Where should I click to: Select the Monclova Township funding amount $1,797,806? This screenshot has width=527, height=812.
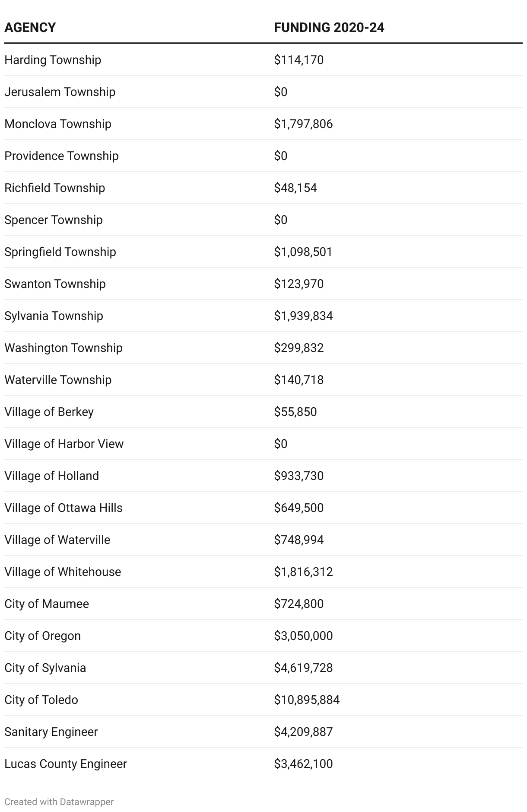tap(303, 124)
